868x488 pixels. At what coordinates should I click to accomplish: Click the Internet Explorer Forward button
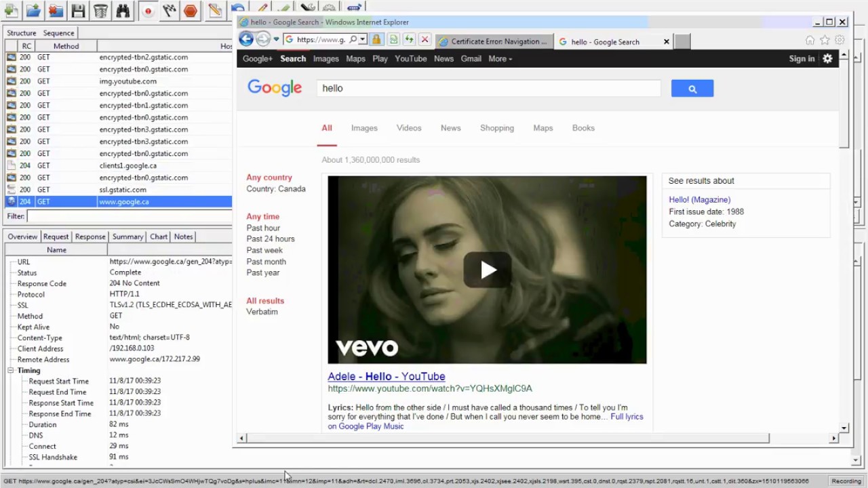pos(263,39)
